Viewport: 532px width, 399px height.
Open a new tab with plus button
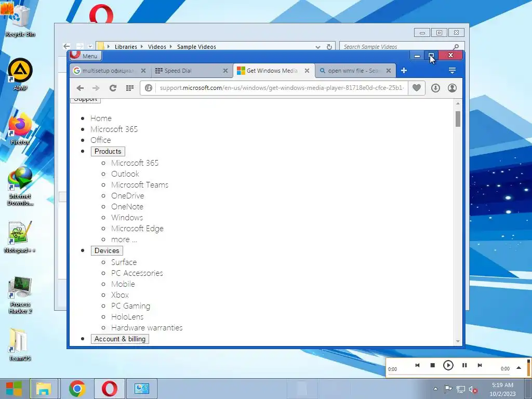tap(404, 71)
